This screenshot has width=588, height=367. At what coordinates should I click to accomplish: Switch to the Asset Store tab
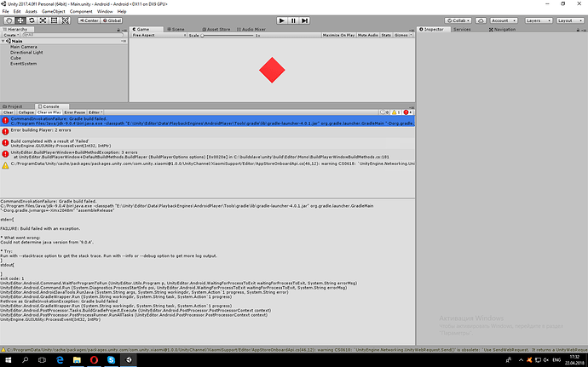[216, 29]
